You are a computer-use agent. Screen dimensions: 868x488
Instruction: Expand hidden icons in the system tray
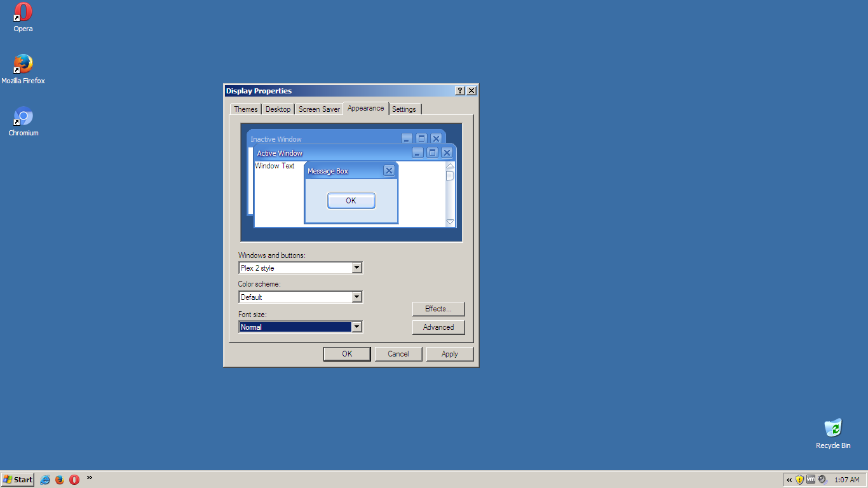coord(788,480)
